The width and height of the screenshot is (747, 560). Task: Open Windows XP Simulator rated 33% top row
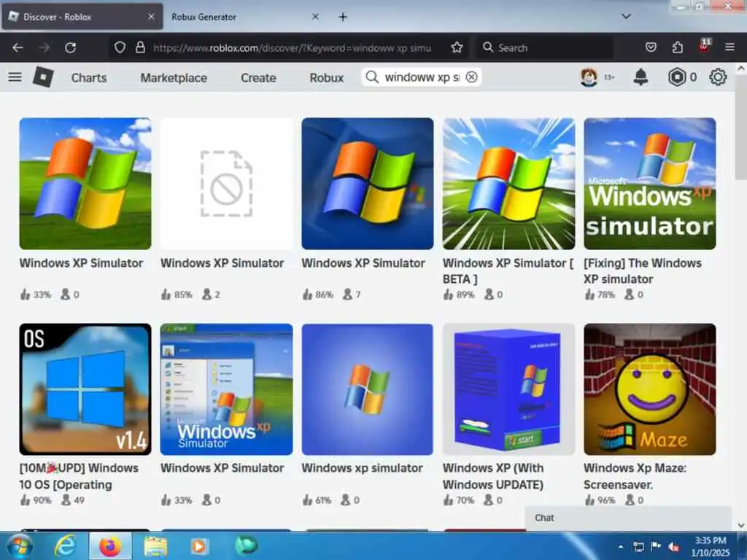click(85, 184)
